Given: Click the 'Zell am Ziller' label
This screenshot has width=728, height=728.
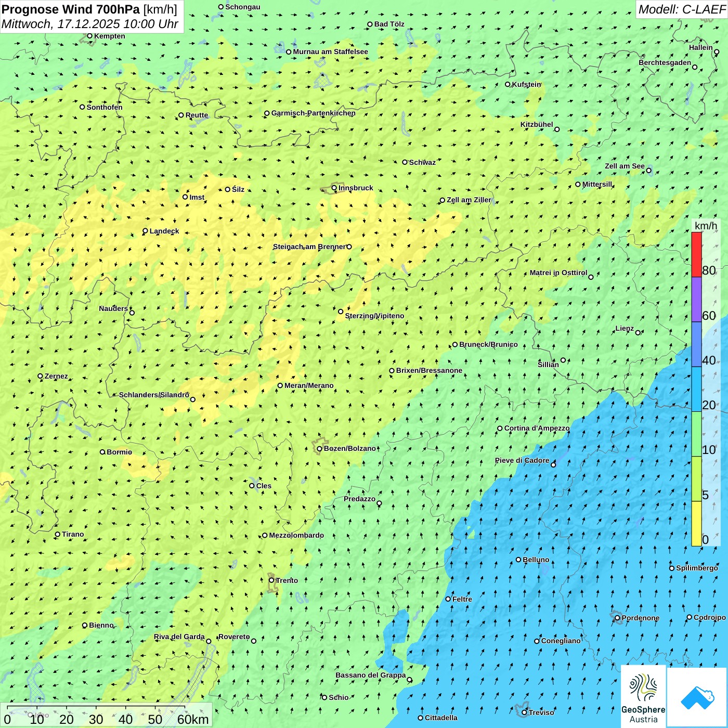Looking at the screenshot, I should 469,200.
